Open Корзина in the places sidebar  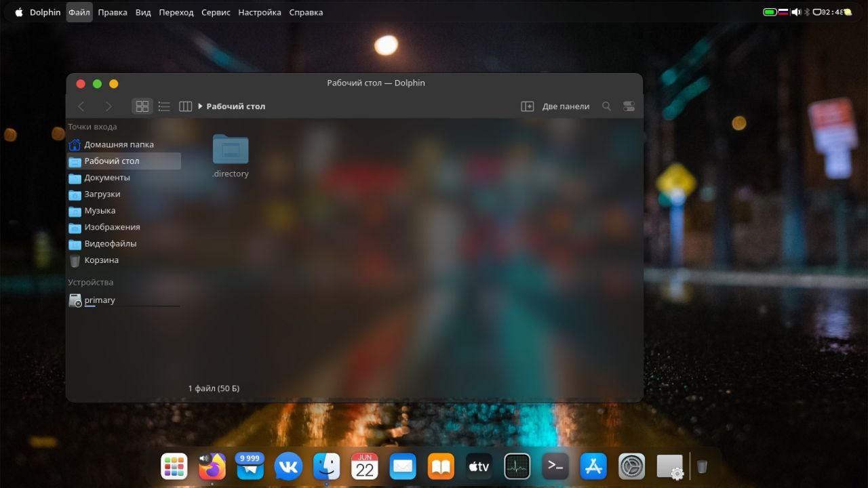pos(124,260)
